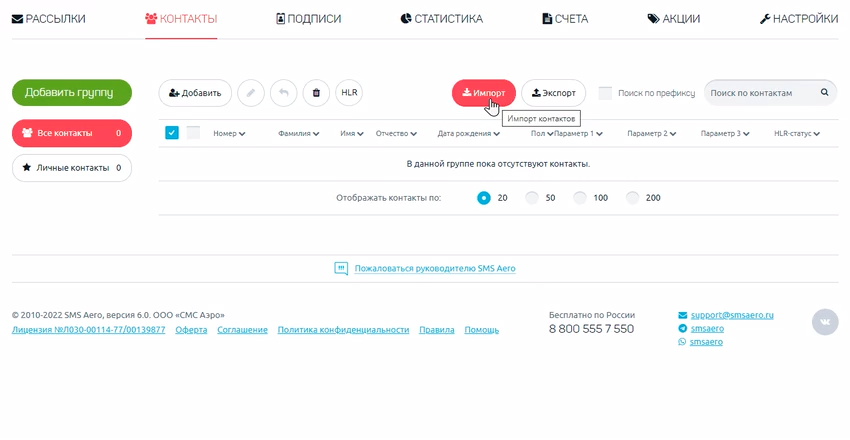Click the Telegram icon near smsaero

pos(682,328)
